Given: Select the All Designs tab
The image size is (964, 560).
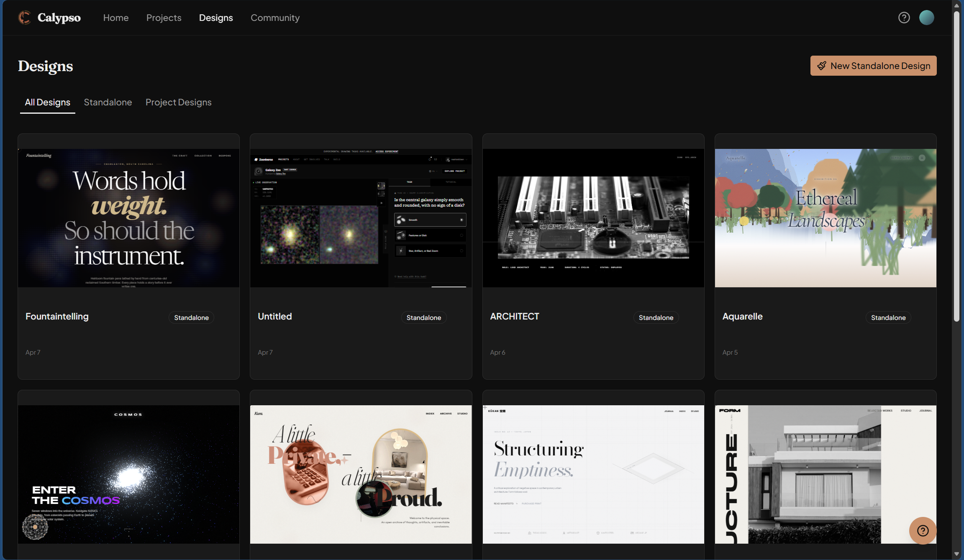Looking at the screenshot, I should (47, 102).
